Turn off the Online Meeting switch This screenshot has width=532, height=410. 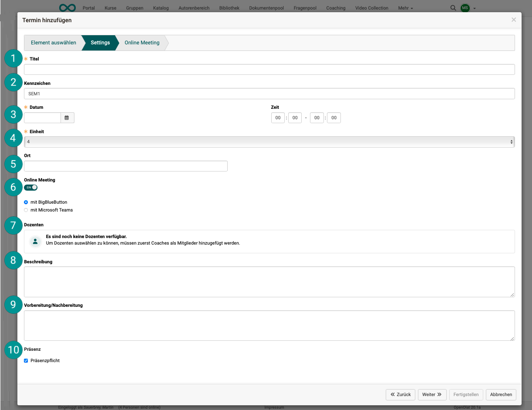30,187
